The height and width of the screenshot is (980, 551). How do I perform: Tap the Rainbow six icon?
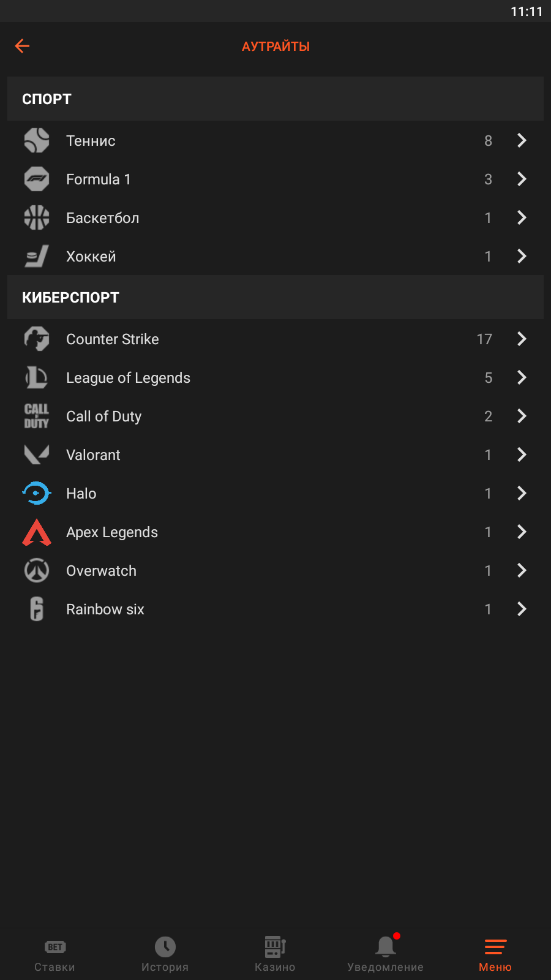(37, 609)
